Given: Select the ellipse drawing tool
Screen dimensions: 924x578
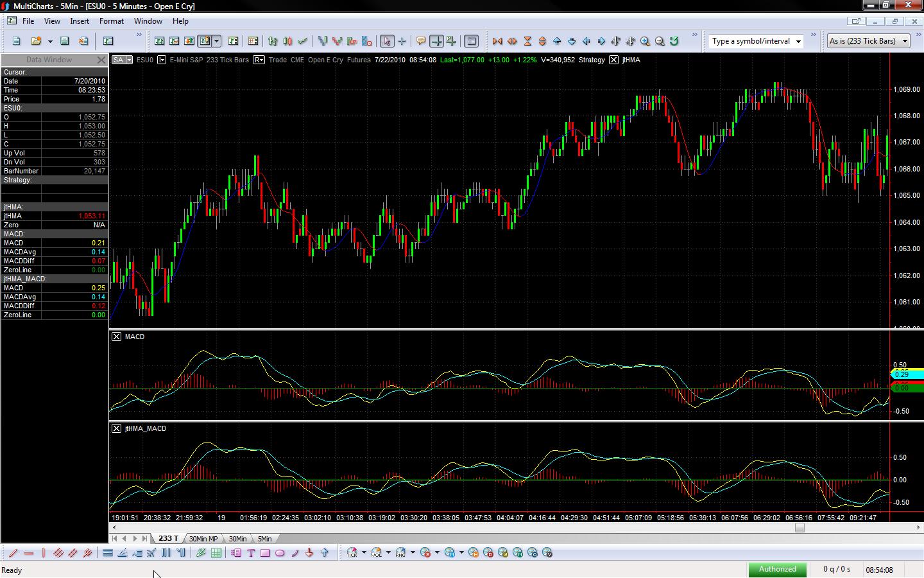Looking at the screenshot, I should click(280, 553).
